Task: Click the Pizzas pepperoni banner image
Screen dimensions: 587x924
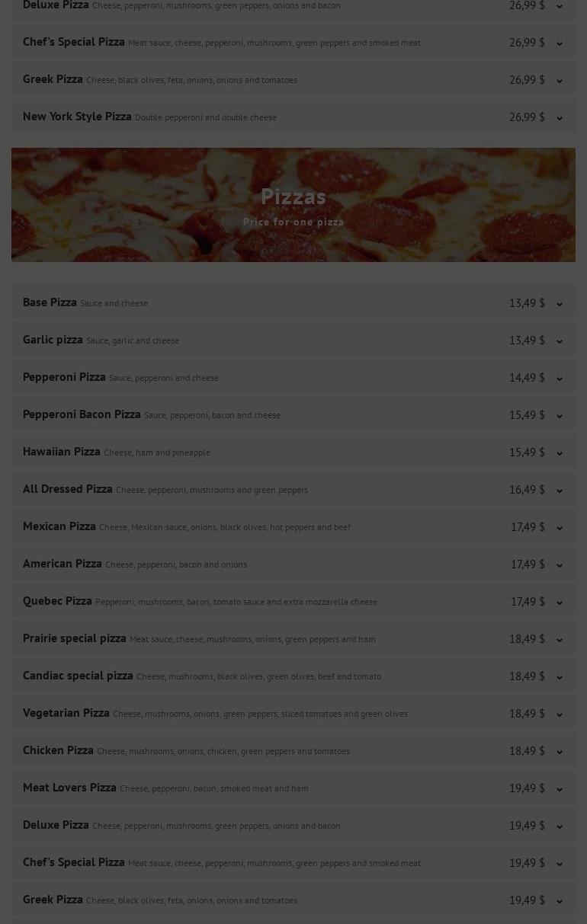Action: pyautogui.click(x=293, y=205)
